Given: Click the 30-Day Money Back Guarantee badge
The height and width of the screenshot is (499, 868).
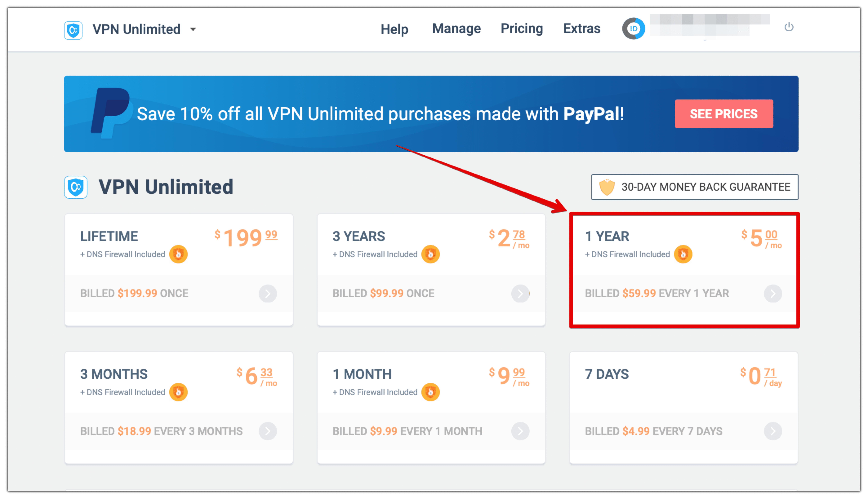Looking at the screenshot, I should (x=694, y=187).
